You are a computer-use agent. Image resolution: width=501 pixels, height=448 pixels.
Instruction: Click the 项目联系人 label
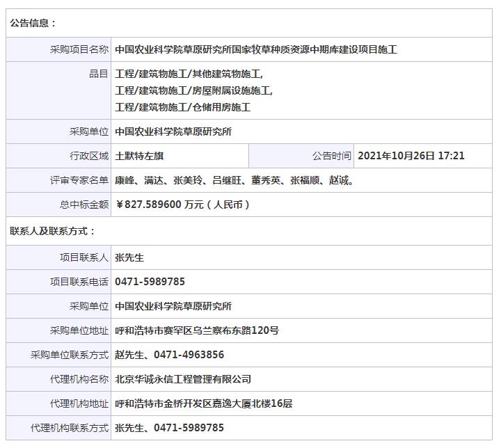pos(84,257)
